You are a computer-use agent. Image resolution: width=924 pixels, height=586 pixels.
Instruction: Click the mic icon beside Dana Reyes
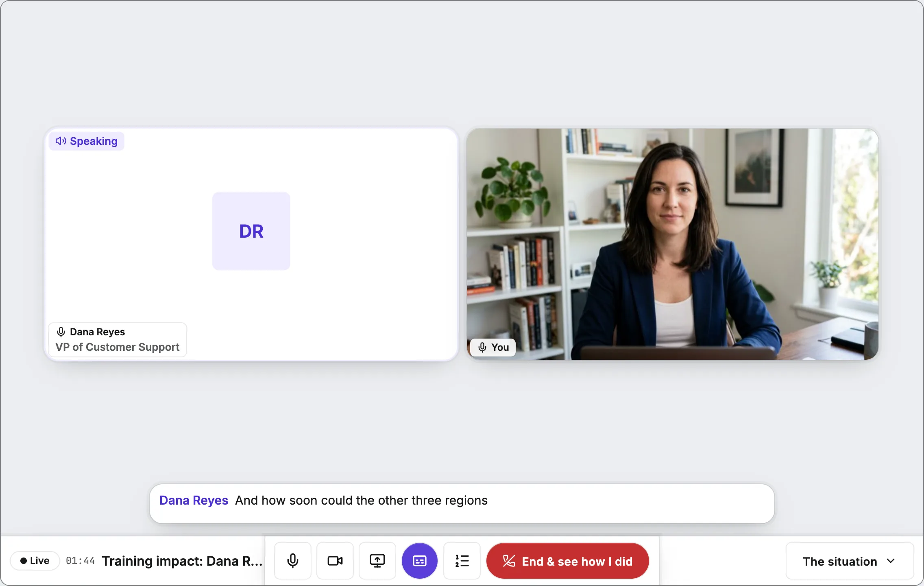[x=61, y=332]
